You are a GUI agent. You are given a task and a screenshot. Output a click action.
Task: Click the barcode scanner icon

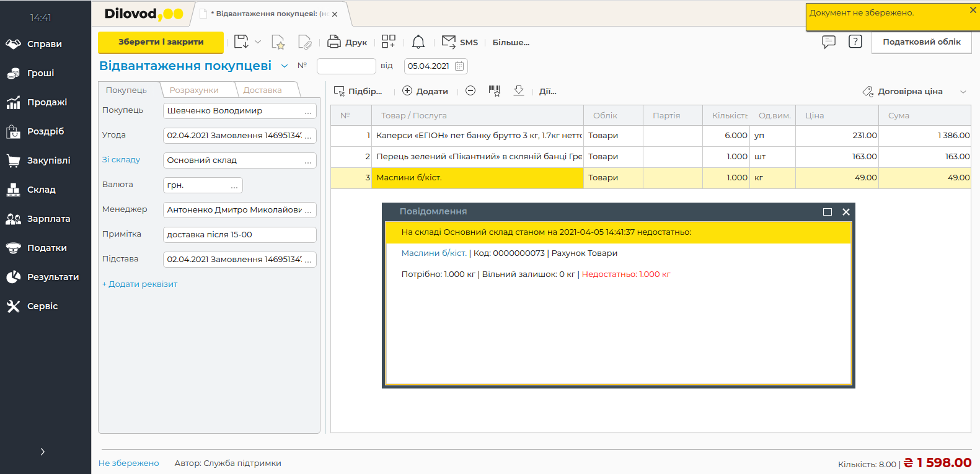pos(494,91)
